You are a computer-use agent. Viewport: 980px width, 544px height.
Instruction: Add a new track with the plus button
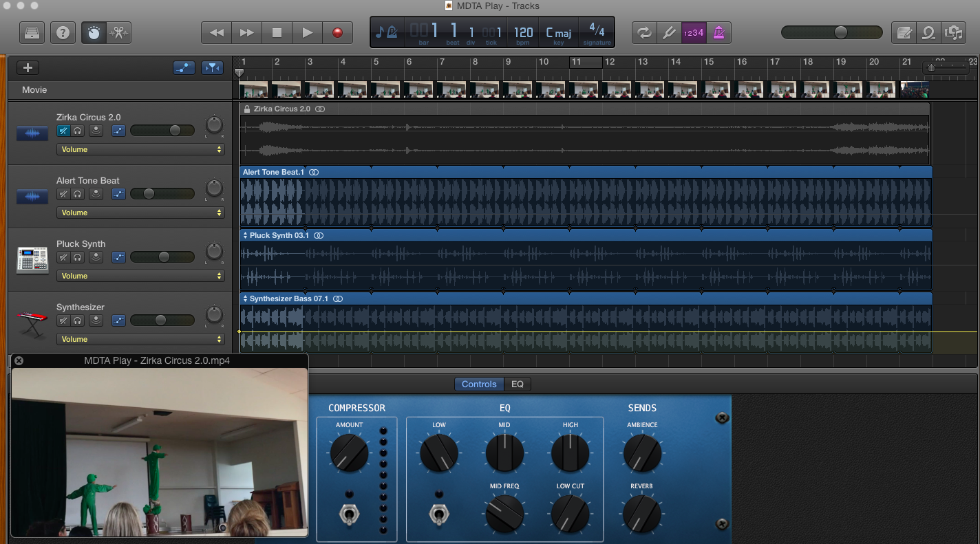28,67
